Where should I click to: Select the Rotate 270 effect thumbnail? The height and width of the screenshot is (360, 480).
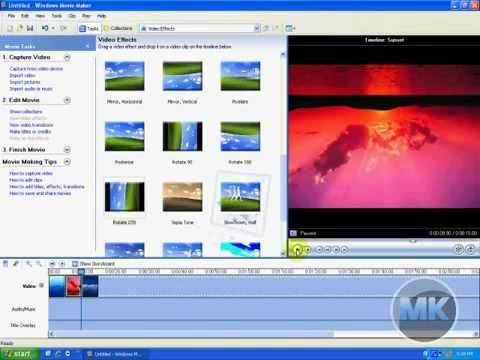(x=125, y=197)
